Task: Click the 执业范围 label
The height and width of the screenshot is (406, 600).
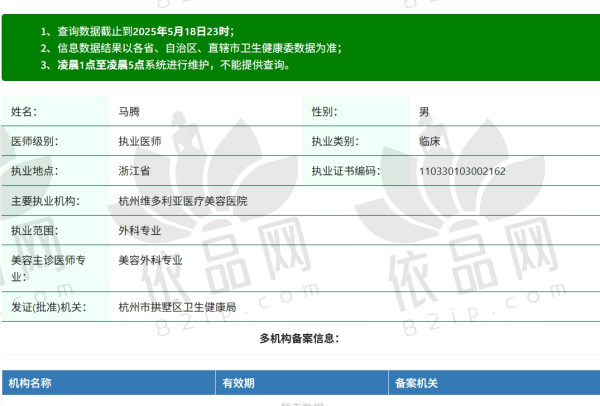Action: point(34,231)
